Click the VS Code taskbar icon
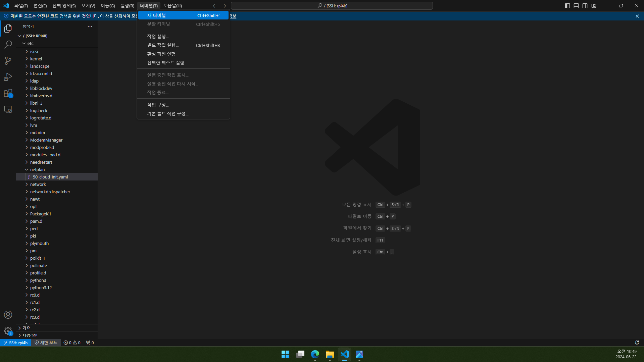Screen dimensions: 644x362 point(345,354)
